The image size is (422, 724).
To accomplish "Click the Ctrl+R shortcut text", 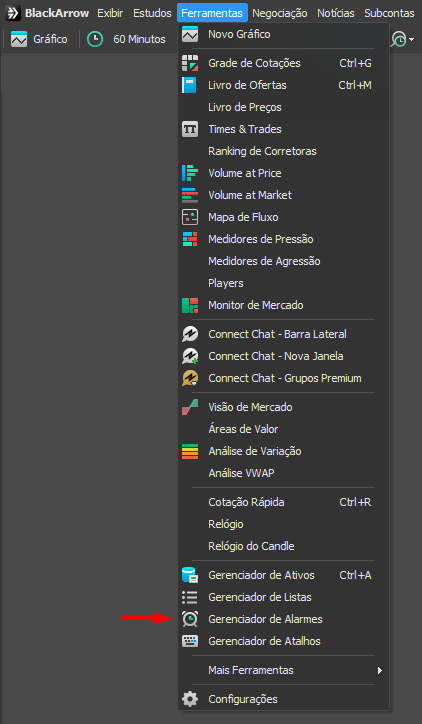I will pos(355,502).
